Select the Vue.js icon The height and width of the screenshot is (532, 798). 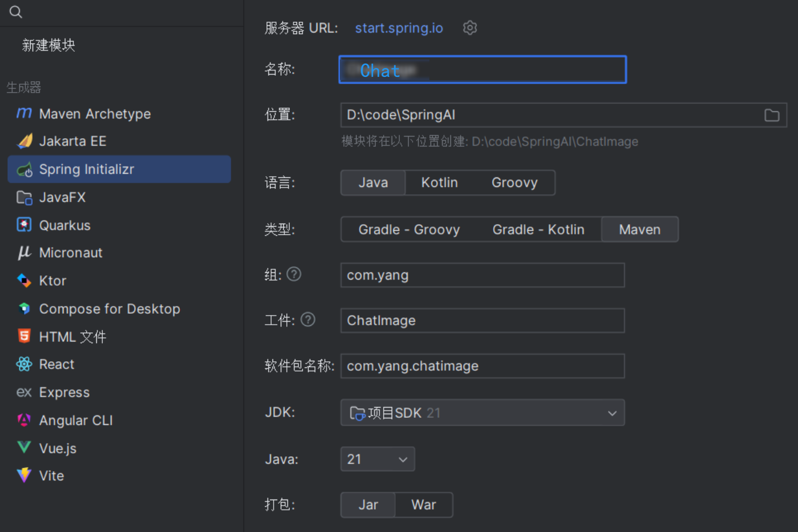pos(24,448)
